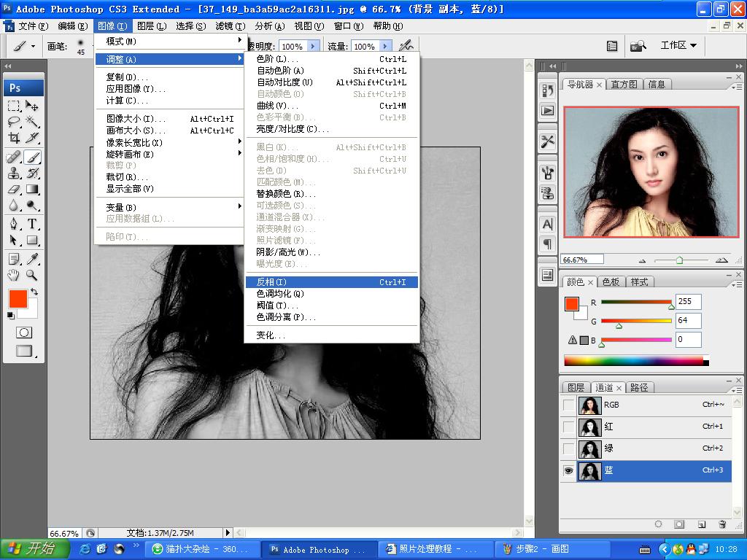Select the Rectangle shape tool

click(32, 240)
